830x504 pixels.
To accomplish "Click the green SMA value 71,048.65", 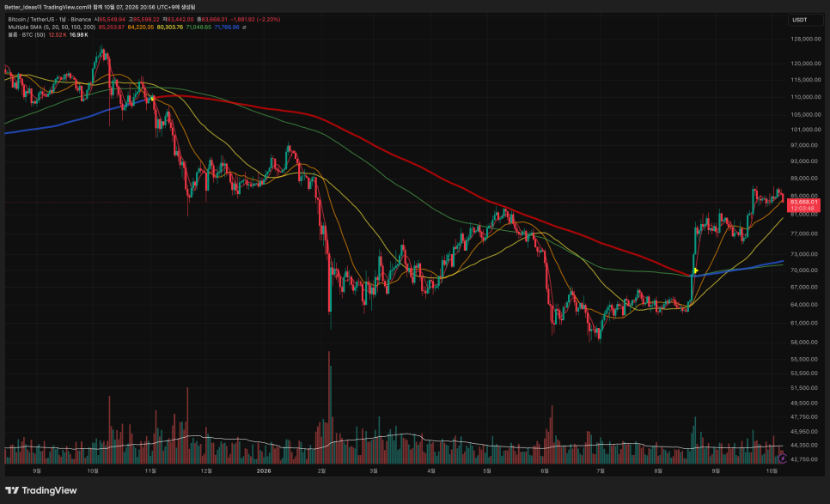I will (x=198, y=27).
